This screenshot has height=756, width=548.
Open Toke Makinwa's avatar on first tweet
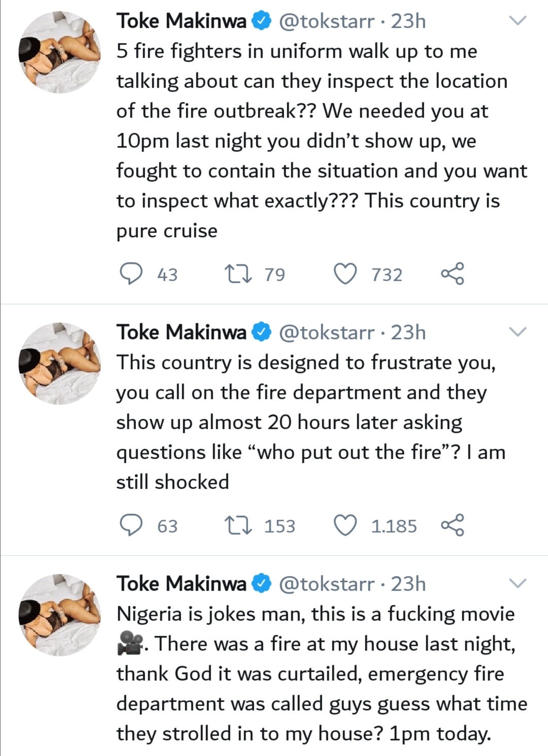click(x=59, y=52)
